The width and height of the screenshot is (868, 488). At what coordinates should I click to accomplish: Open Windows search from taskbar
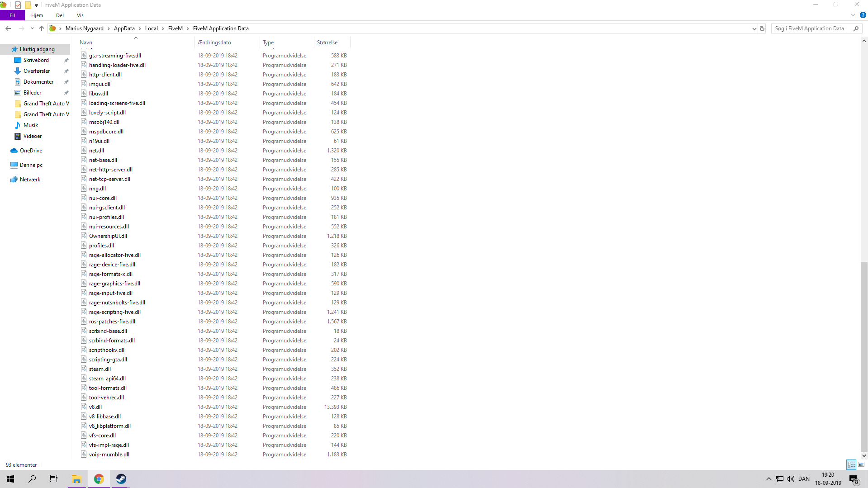pos(32,479)
